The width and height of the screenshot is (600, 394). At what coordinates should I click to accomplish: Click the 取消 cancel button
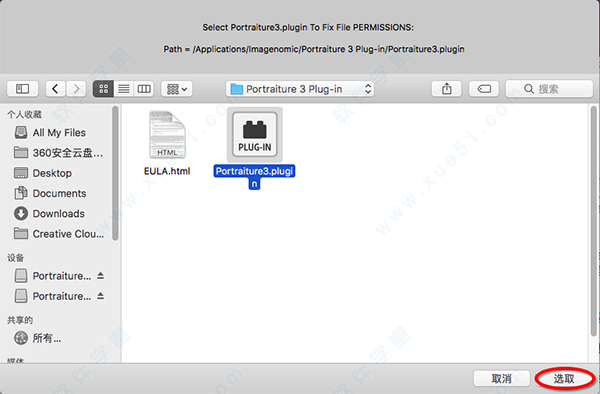502,379
